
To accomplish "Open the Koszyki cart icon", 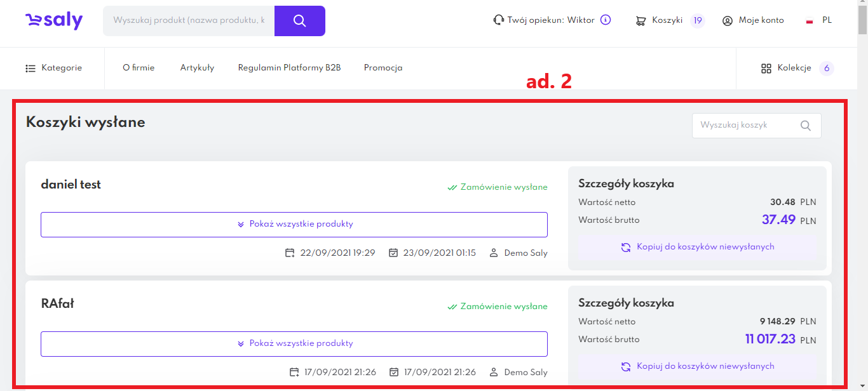I will [x=641, y=21].
